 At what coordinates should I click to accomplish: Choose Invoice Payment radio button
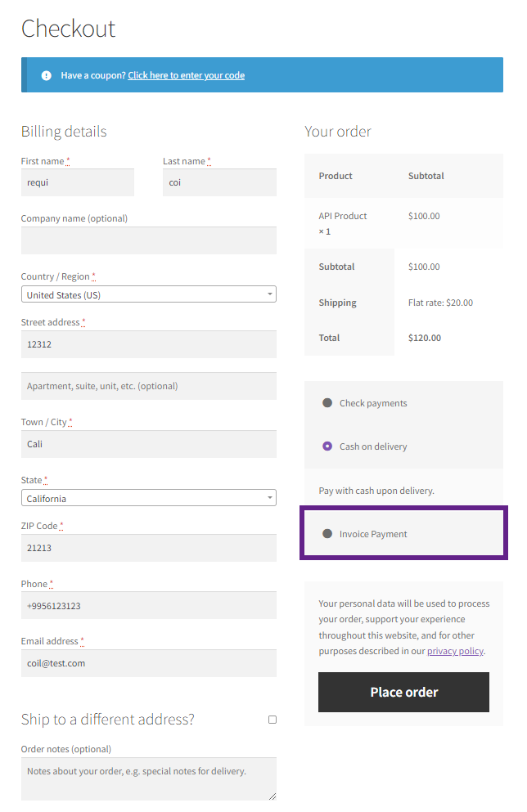(x=327, y=534)
